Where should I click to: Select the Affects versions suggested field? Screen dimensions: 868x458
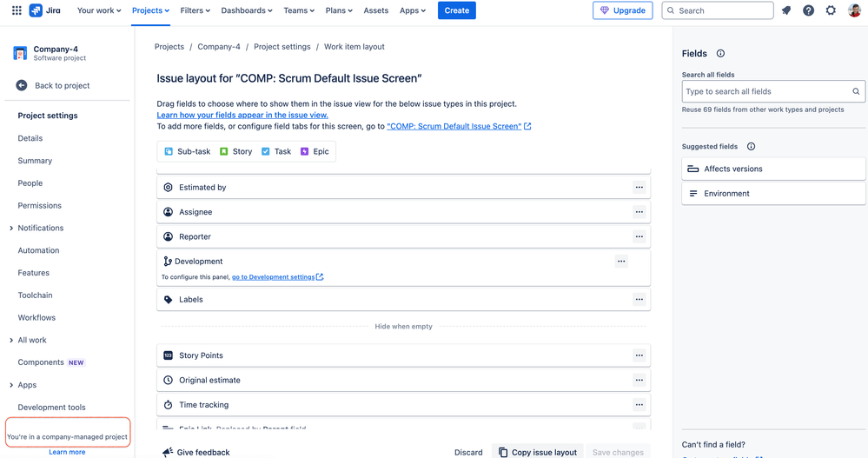(773, 169)
